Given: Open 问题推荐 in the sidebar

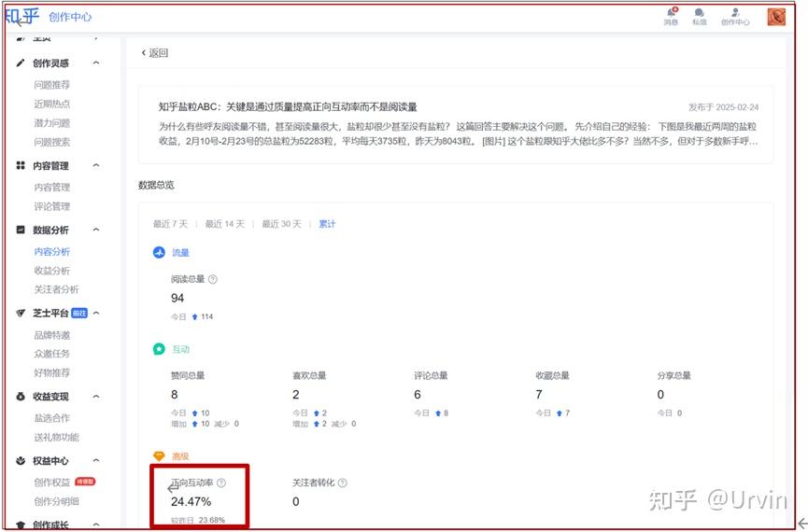Looking at the screenshot, I should click(52, 85).
